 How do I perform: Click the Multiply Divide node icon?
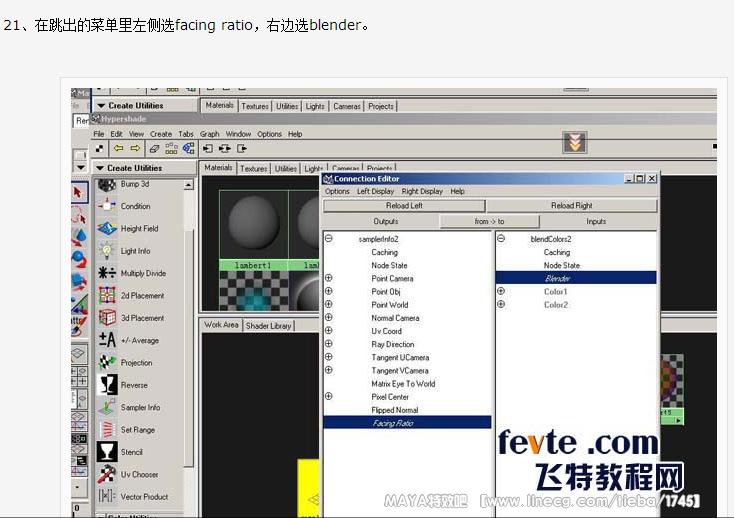click(107, 273)
